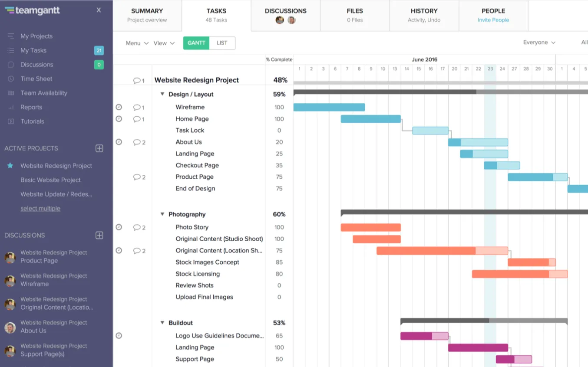The width and height of the screenshot is (588, 367).
Task: Click the star icon beside Website Redesign Project
Action: (10, 166)
